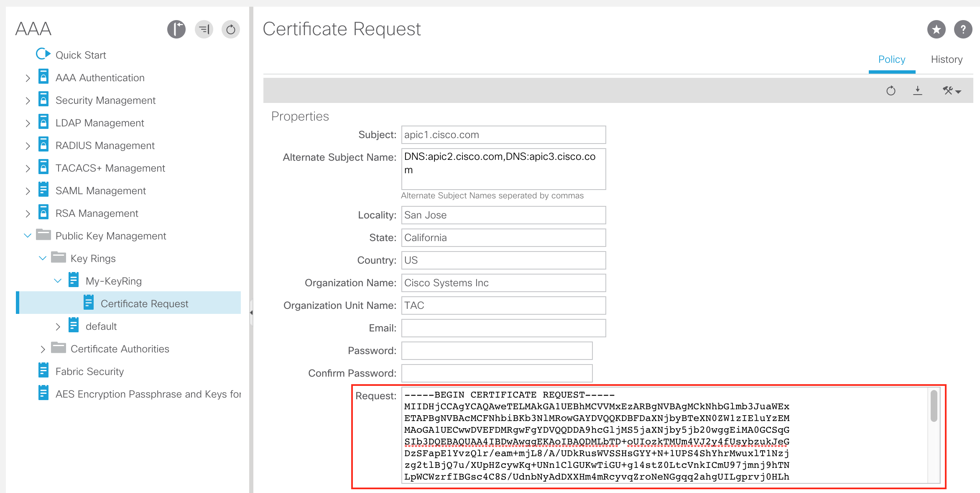The height and width of the screenshot is (493, 980).
Task: Select the Policy tab
Action: point(891,59)
